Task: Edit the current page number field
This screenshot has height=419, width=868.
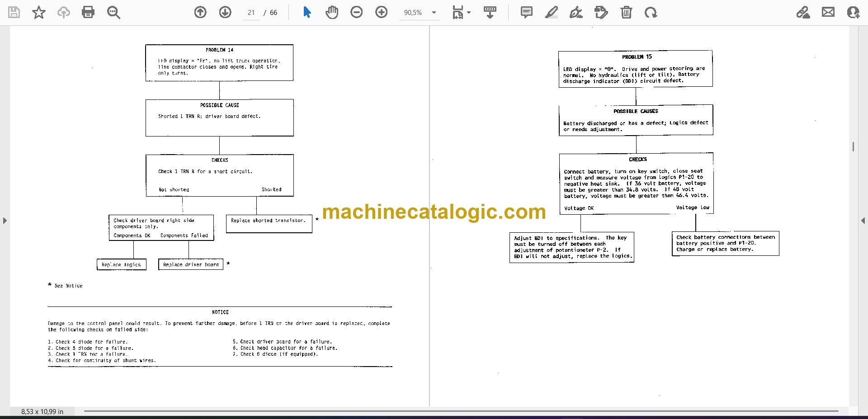Action: click(x=251, y=13)
